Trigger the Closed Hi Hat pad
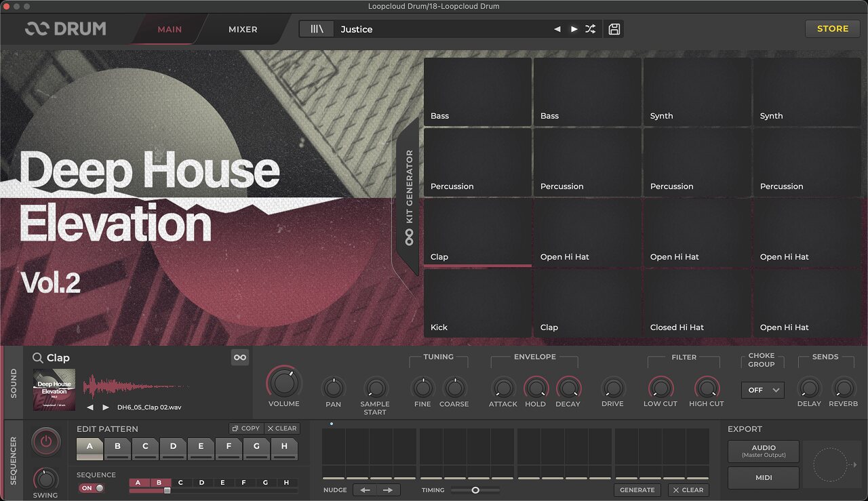Screen dimensions: 868x501 pos(697,303)
